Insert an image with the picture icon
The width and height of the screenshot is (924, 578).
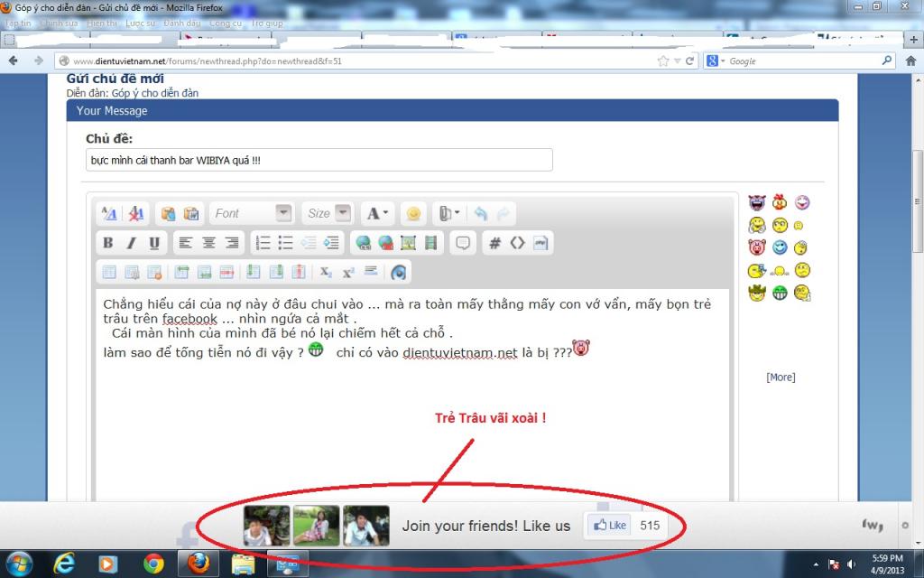tap(408, 242)
